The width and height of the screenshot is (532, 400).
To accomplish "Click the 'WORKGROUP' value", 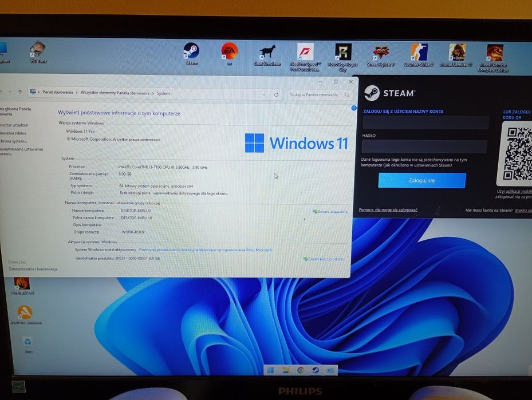I will click(133, 232).
